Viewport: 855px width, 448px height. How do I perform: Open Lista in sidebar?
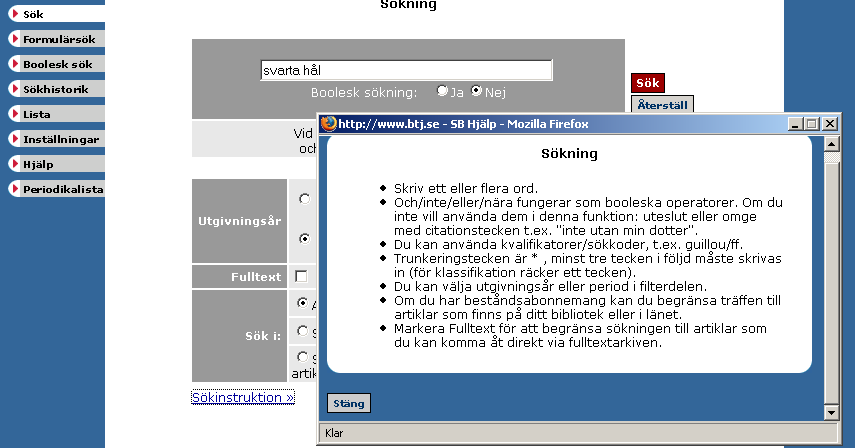pos(56,114)
